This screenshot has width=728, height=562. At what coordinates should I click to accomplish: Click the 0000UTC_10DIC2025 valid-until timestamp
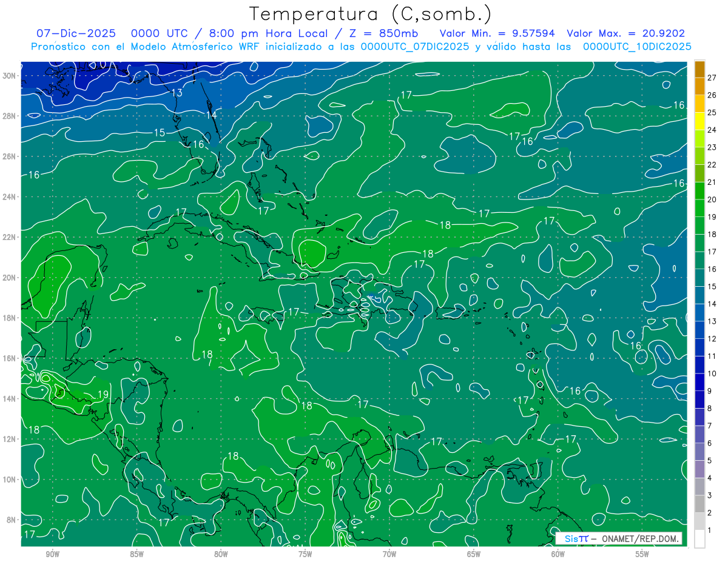[x=637, y=47]
